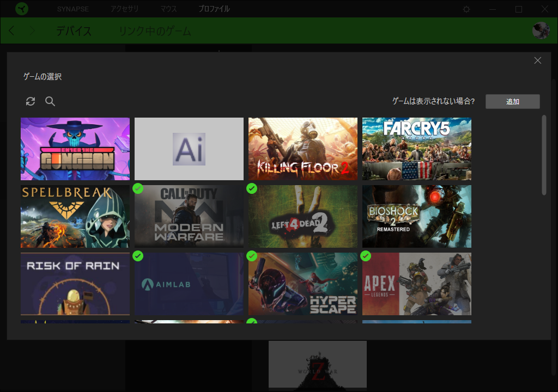This screenshot has height=392, width=558.
Task: Open the settings gear icon
Action: coord(466,9)
